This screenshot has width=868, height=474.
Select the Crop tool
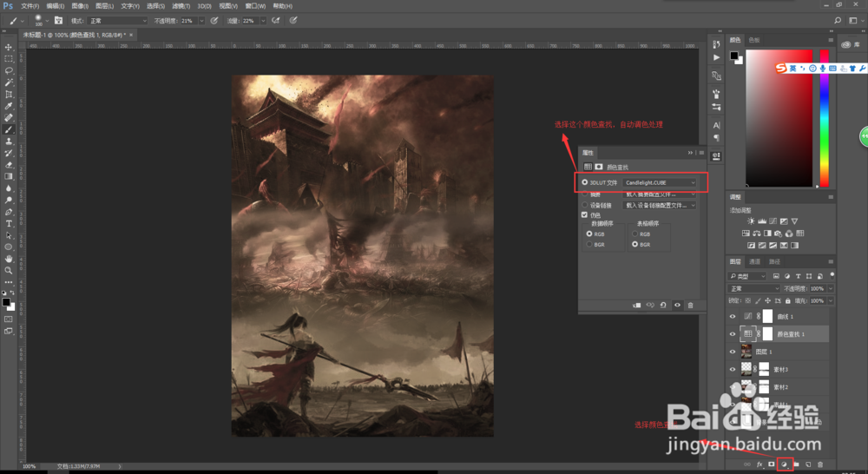[x=9, y=94]
